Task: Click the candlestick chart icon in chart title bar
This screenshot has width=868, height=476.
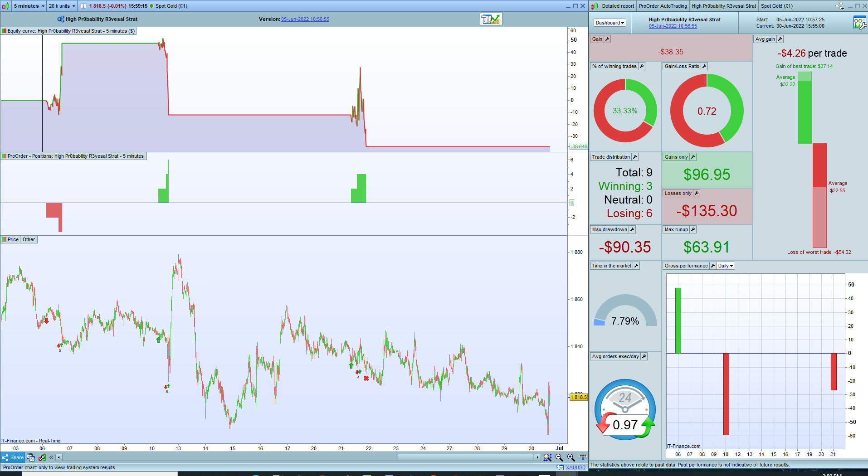Action: coord(5,6)
